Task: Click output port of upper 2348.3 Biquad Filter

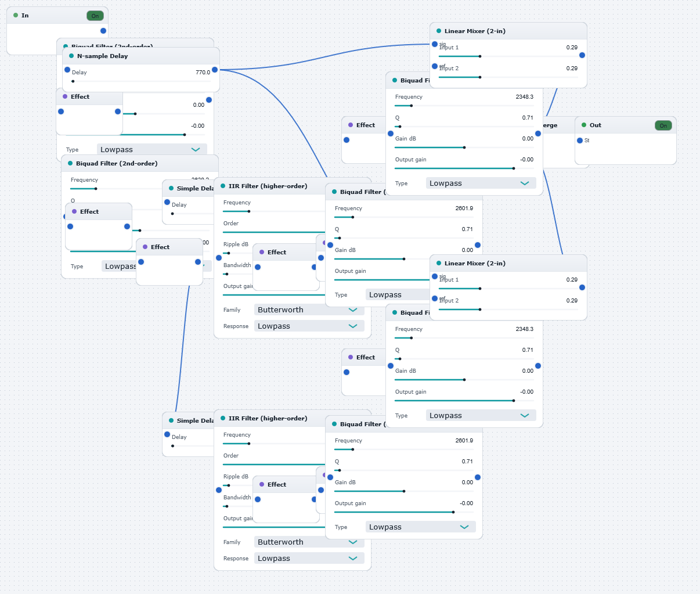Action: [538, 134]
